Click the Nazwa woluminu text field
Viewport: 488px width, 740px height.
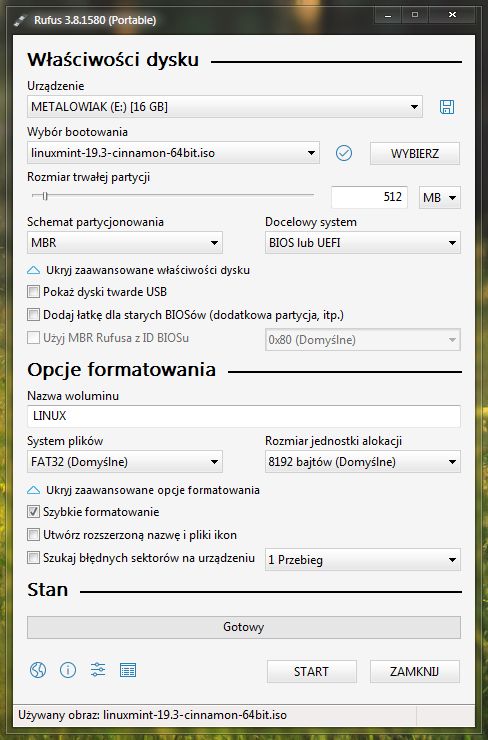coord(244,416)
